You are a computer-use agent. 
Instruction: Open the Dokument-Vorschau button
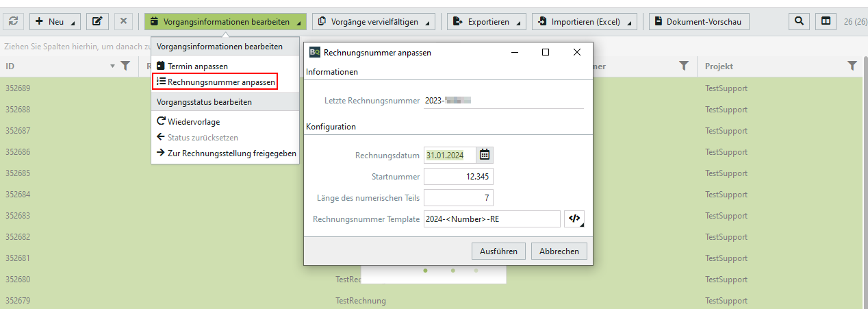[699, 21]
